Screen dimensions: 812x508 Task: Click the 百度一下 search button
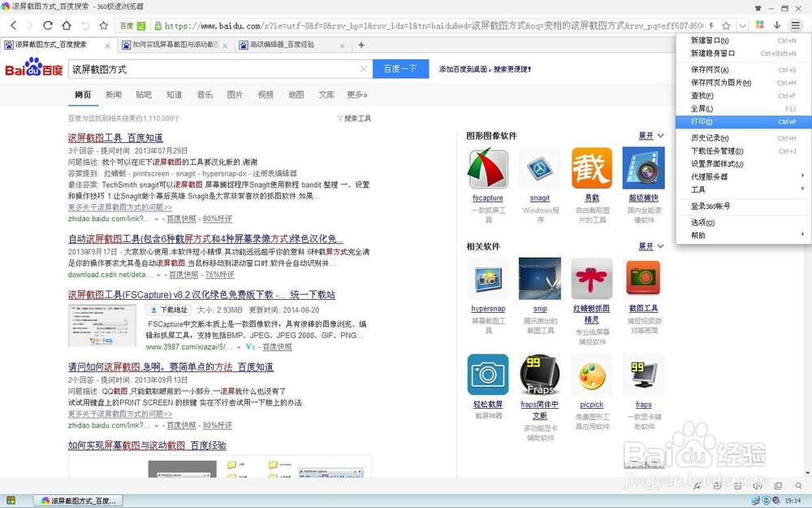[x=401, y=69]
